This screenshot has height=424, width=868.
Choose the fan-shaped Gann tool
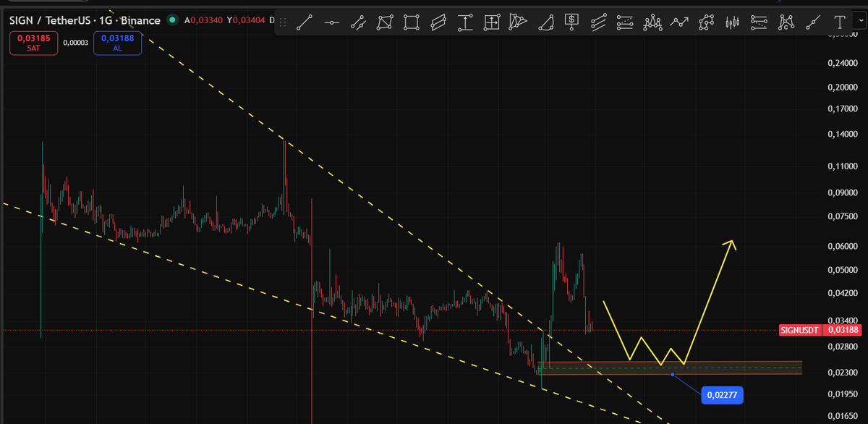[x=518, y=22]
